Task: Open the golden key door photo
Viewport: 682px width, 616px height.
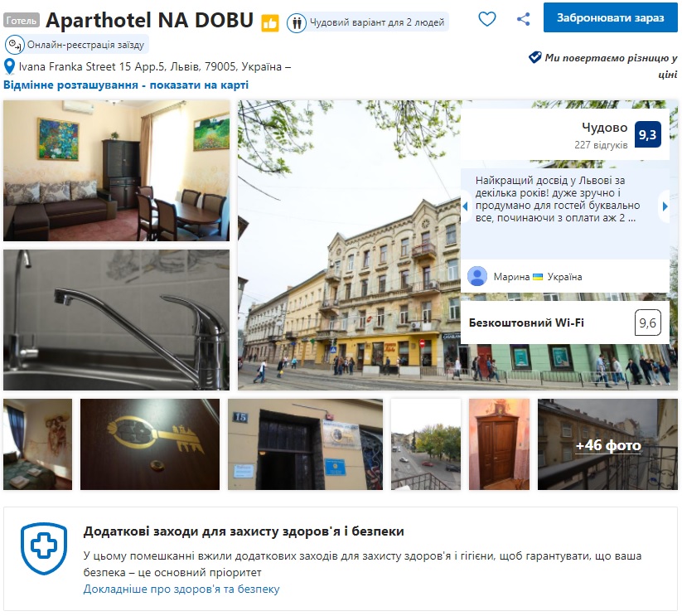Action: 150,444
